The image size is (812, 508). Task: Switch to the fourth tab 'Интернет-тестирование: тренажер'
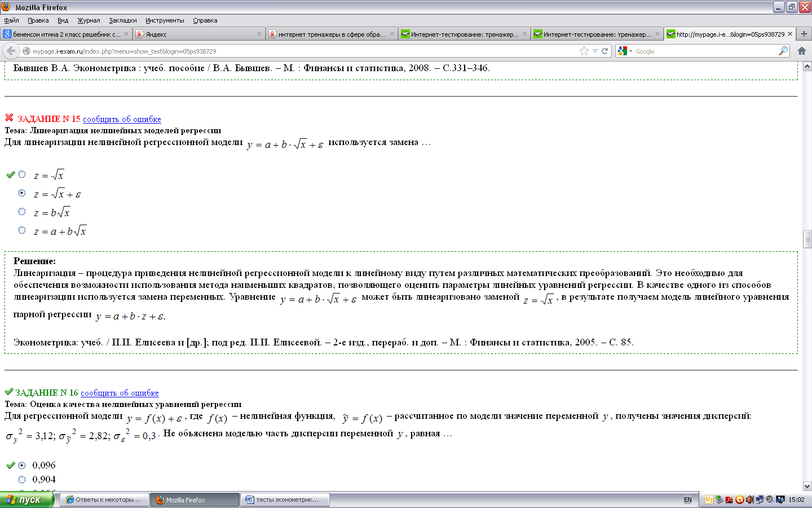coord(464,34)
